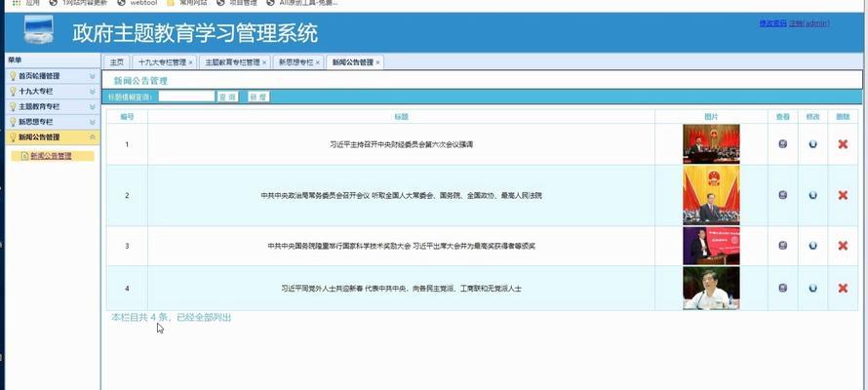The height and width of the screenshot is (390, 868).
Task: Delete news row 3 with the red X
Action: pyautogui.click(x=843, y=245)
